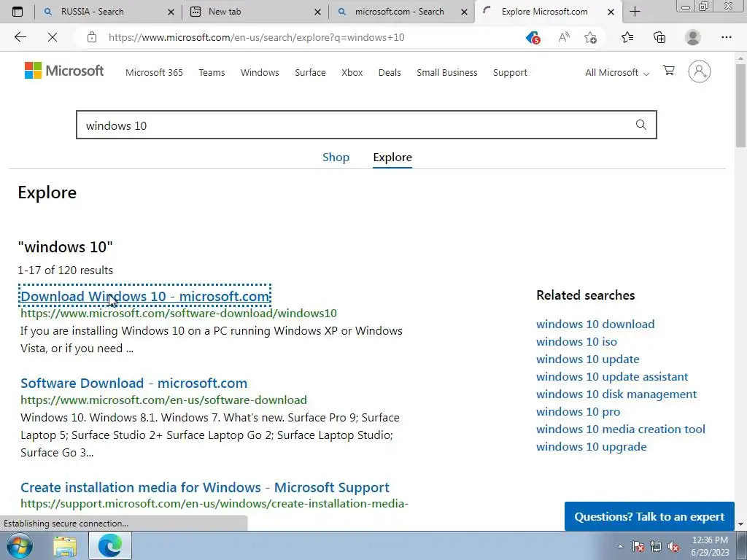Open Download Windows 10 result link
The width and height of the screenshot is (747, 560).
(145, 296)
